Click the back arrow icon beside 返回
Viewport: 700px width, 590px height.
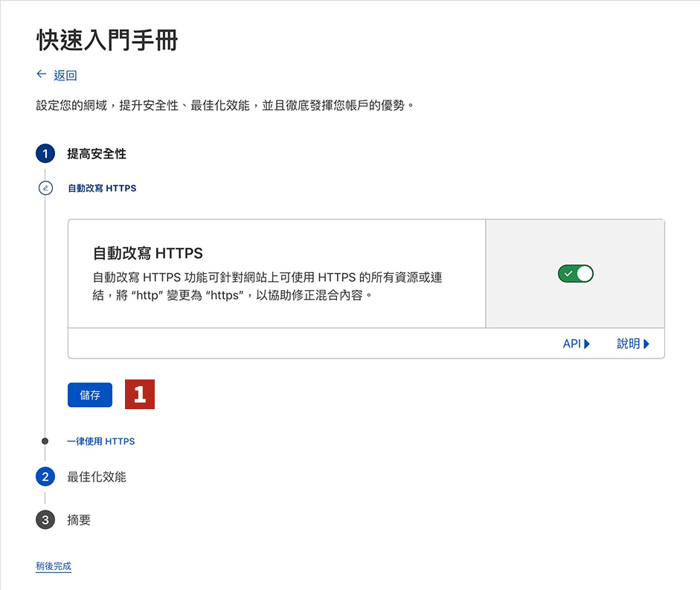point(42,74)
